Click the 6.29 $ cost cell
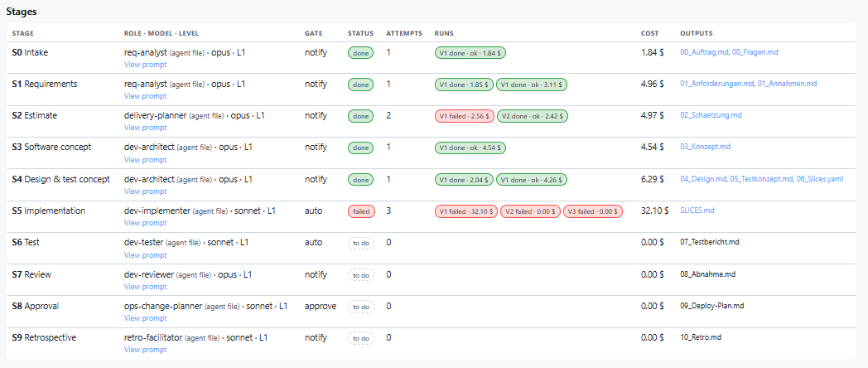 tap(653, 179)
